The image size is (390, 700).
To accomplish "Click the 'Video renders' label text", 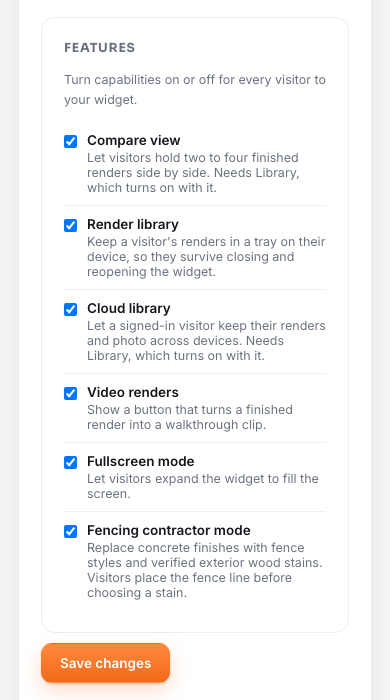I will 133,392.
